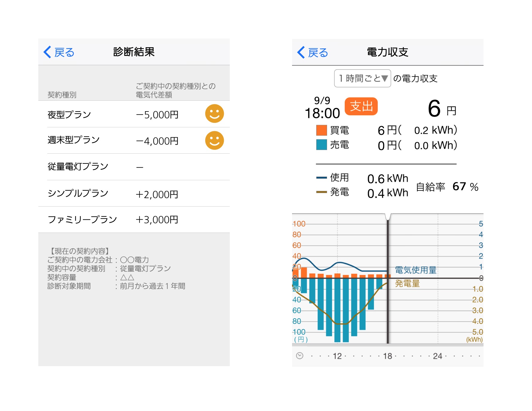Select the 従量電灯プラン row
This screenshot has height=411, width=532.
click(x=134, y=167)
